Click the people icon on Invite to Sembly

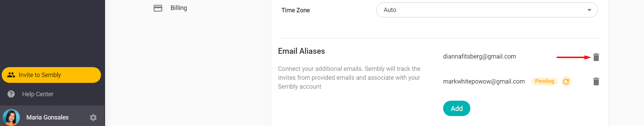pyautogui.click(x=11, y=75)
